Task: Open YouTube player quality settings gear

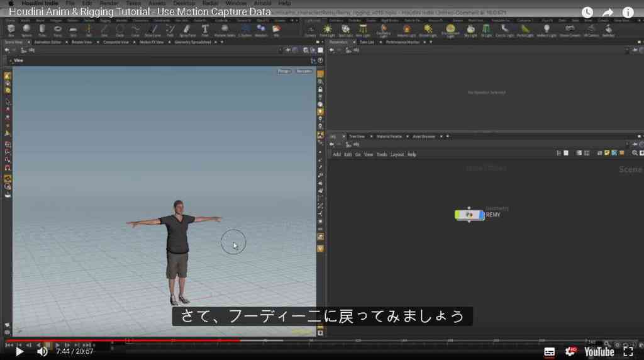Action: (x=570, y=352)
